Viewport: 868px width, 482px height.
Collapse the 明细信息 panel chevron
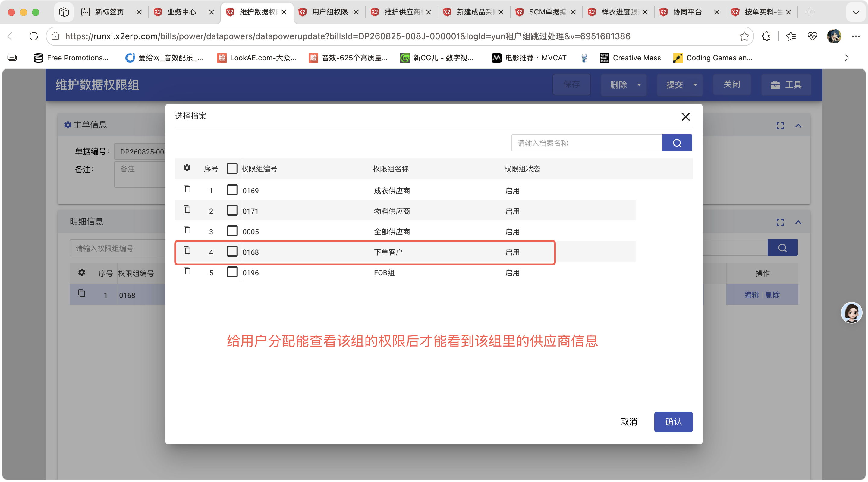pyautogui.click(x=798, y=222)
